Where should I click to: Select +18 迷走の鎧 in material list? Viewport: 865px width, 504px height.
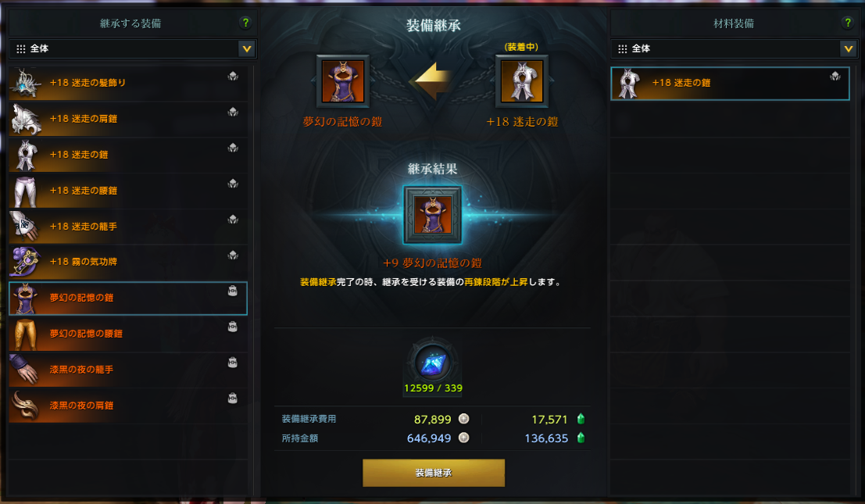(730, 84)
